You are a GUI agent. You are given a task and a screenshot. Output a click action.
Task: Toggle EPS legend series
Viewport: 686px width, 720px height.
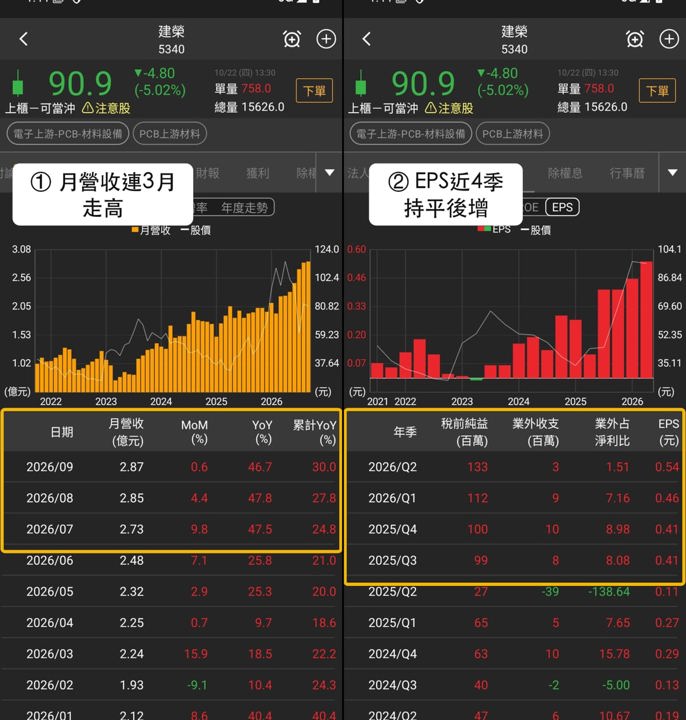click(x=494, y=229)
